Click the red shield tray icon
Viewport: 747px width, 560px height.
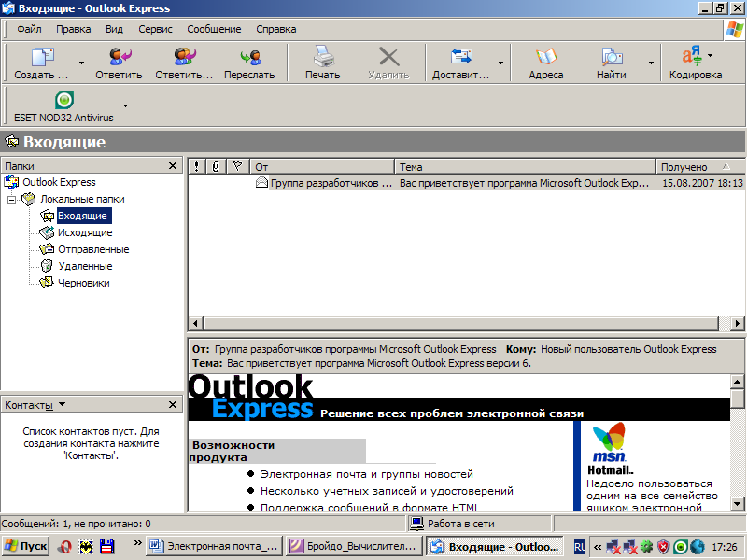[x=663, y=547]
